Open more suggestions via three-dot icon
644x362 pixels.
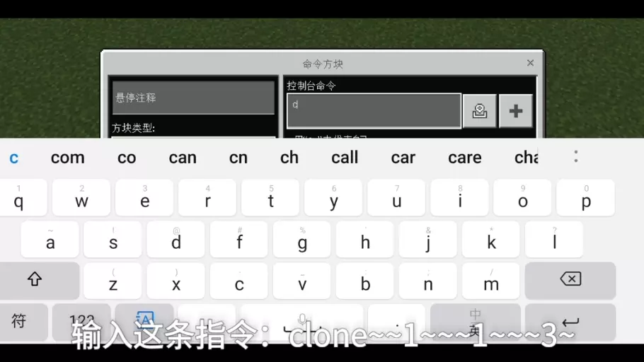click(576, 156)
